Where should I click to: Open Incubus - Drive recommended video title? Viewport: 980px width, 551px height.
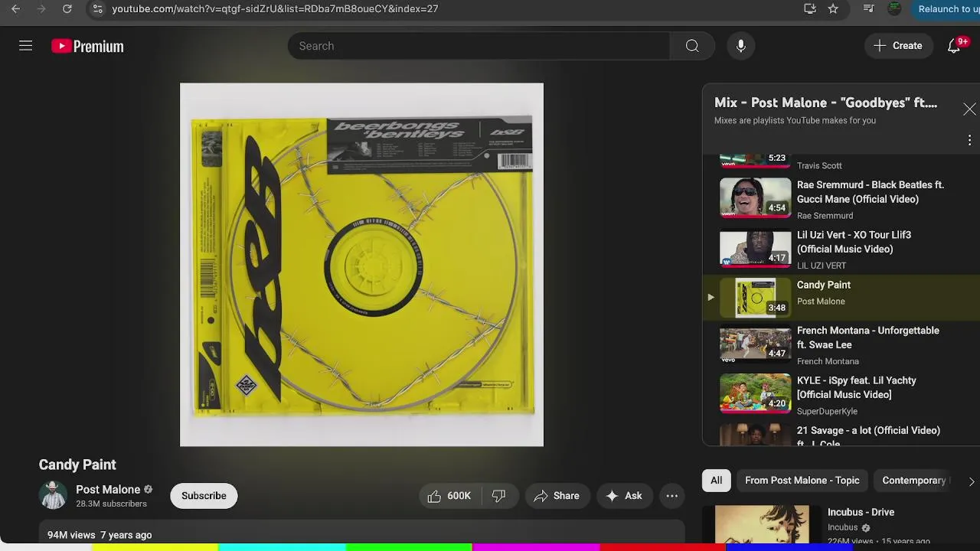point(861,512)
